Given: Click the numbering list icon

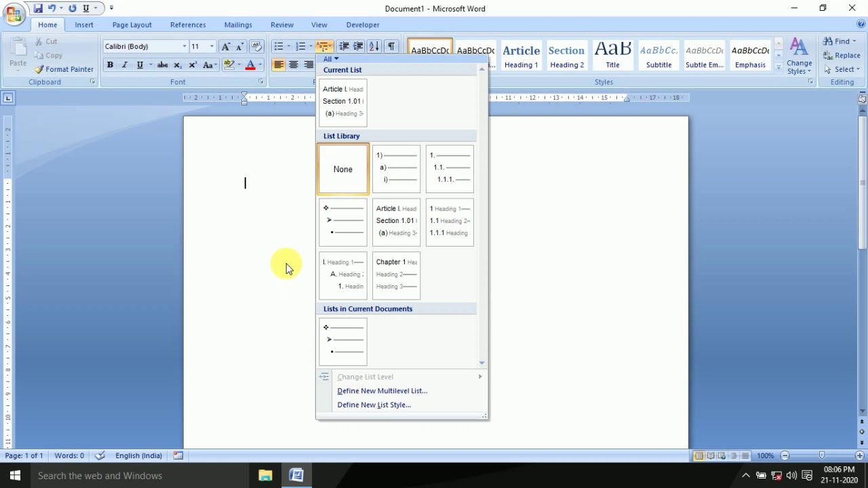Looking at the screenshot, I should coord(300,47).
